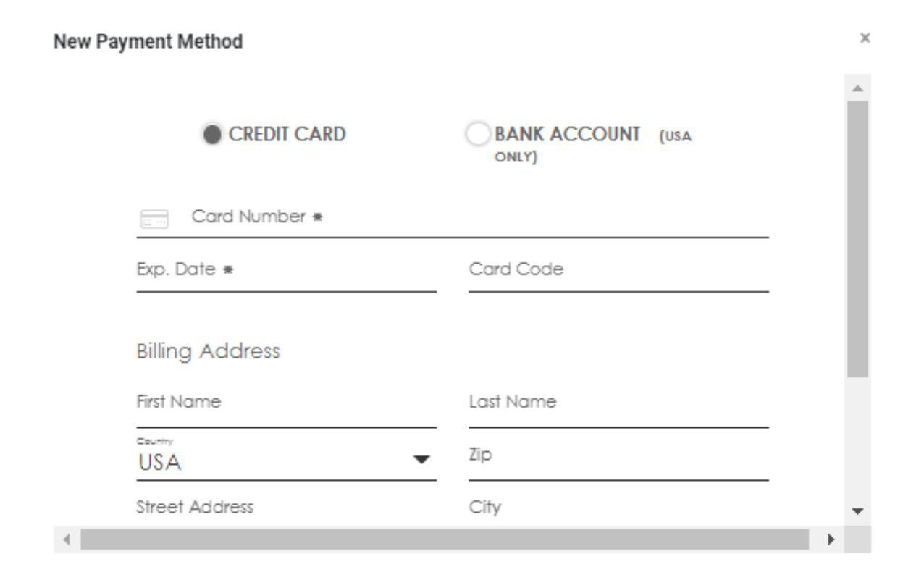924x588 pixels.
Task: Close the New Payment Method dialog
Action: [864, 38]
